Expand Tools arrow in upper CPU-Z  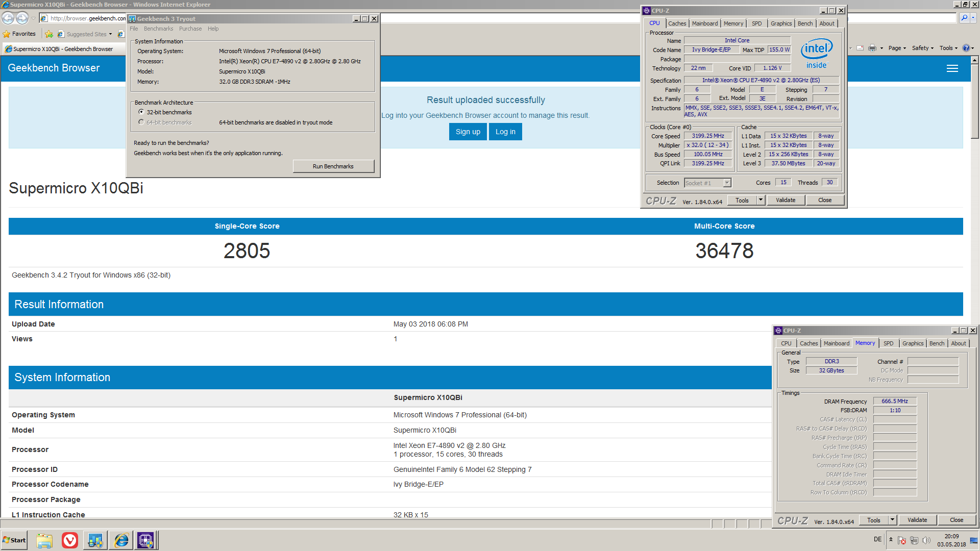pos(761,200)
